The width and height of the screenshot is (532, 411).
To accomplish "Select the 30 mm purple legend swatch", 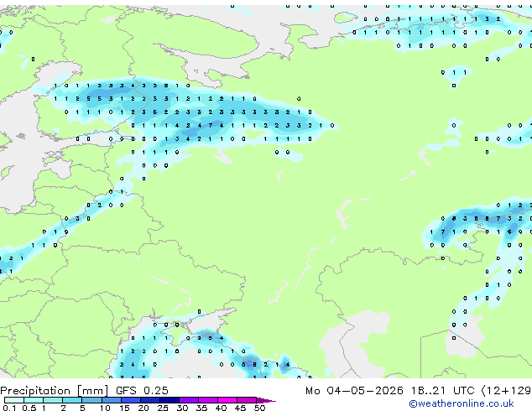I will click(x=189, y=400).
